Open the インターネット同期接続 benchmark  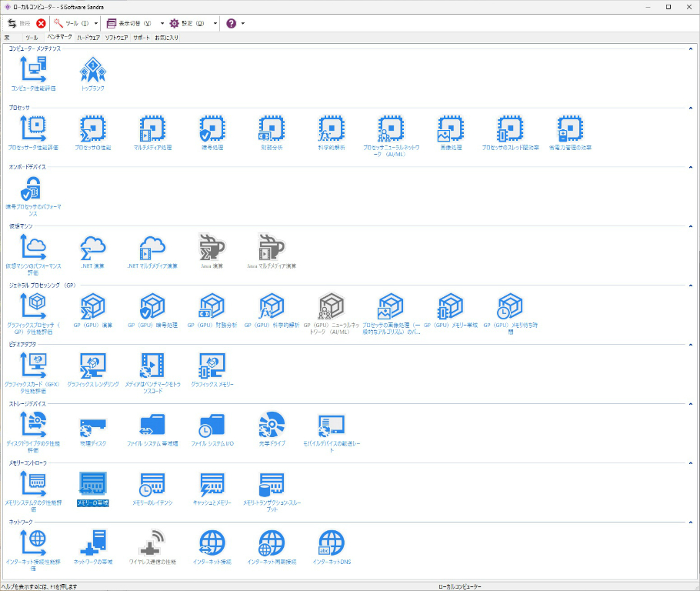tap(272, 547)
